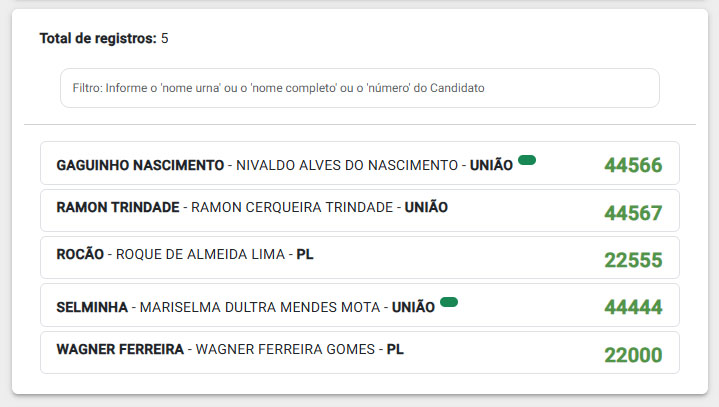Viewport: 719px width, 407px height.
Task: Select the name Mariselma Dultra Mendes Mota
Action: [260, 308]
